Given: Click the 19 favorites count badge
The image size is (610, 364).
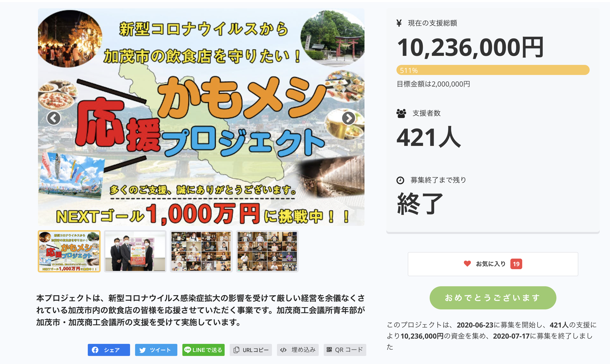Looking at the screenshot, I should point(516,264).
